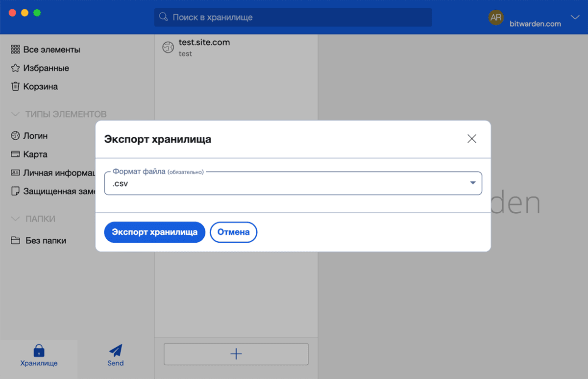
Task: Close the export dialog with the X
Action: (x=471, y=139)
